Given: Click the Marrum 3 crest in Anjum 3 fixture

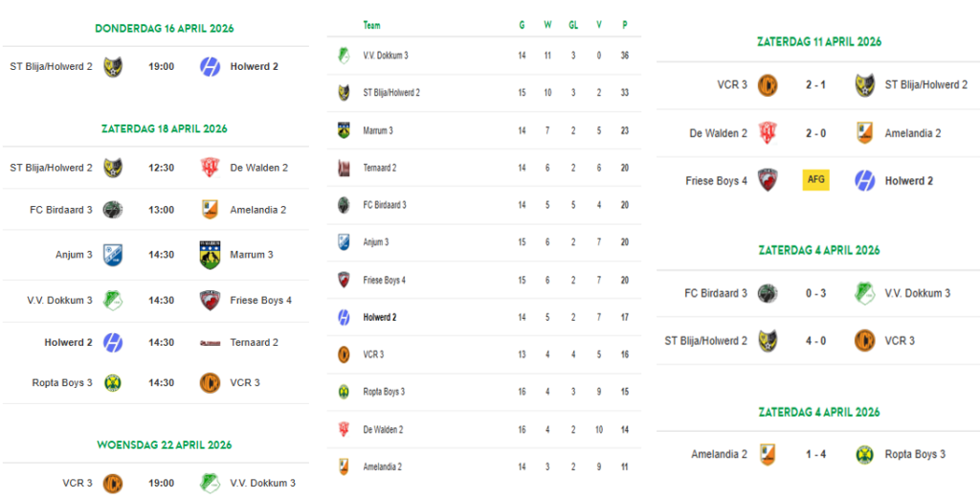Looking at the screenshot, I should point(210,255).
